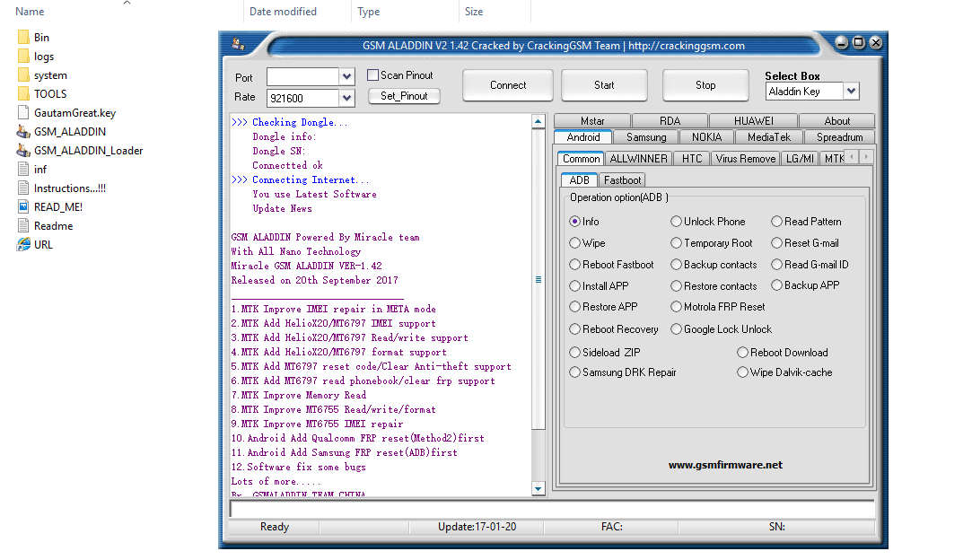Switch to the RDA tab

(670, 121)
